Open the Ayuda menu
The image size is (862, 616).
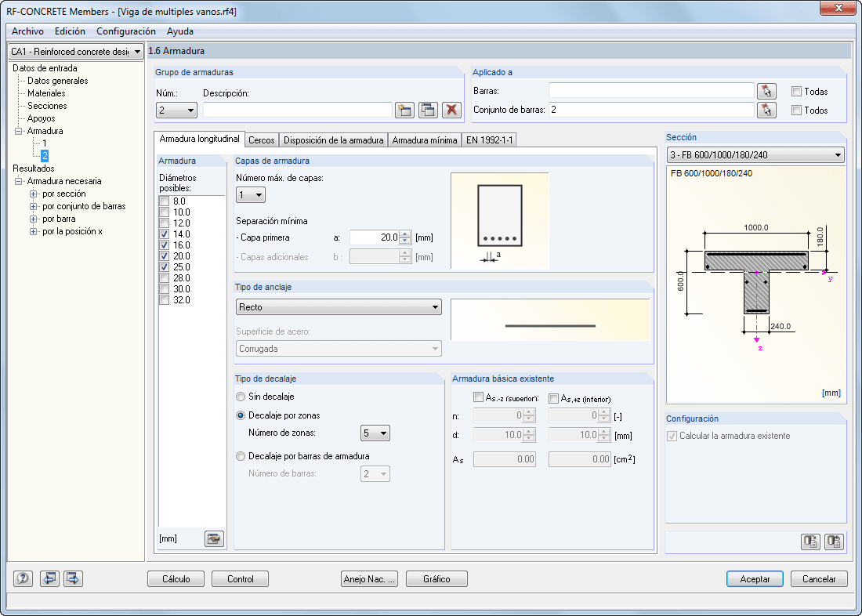179,31
